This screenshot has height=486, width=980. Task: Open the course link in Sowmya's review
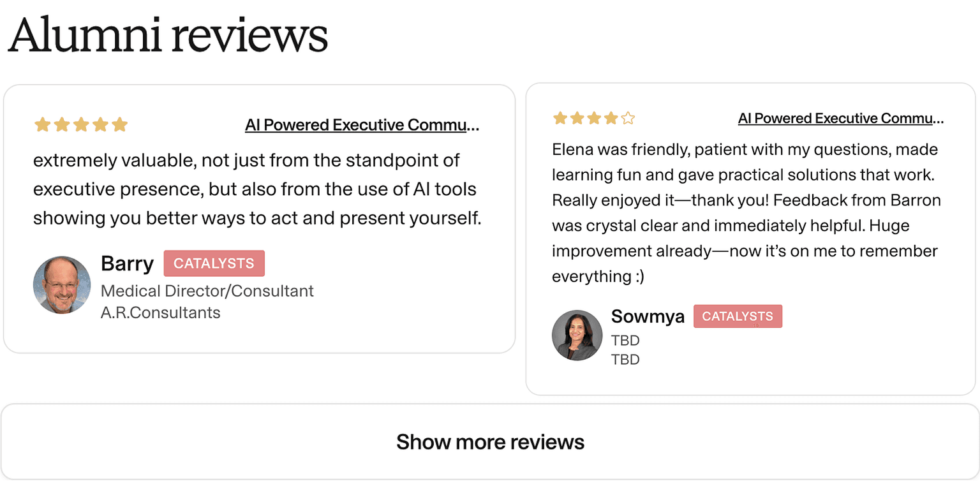pos(840,119)
